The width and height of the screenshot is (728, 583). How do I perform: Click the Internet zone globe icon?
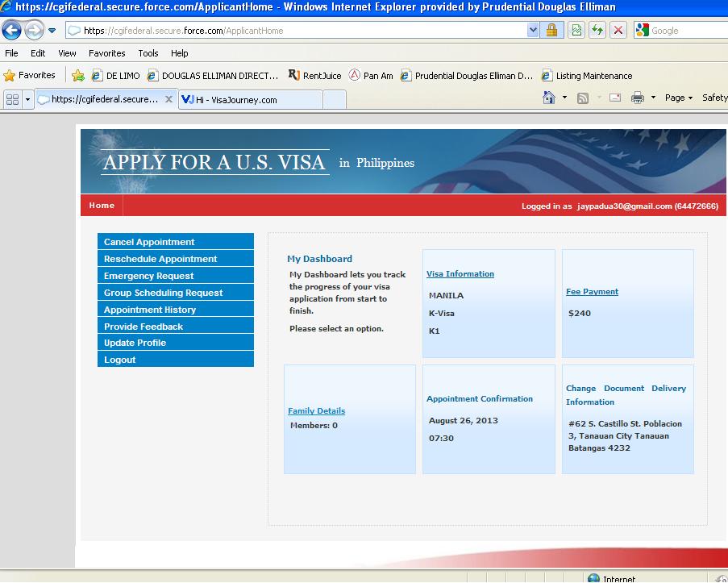tap(593, 578)
